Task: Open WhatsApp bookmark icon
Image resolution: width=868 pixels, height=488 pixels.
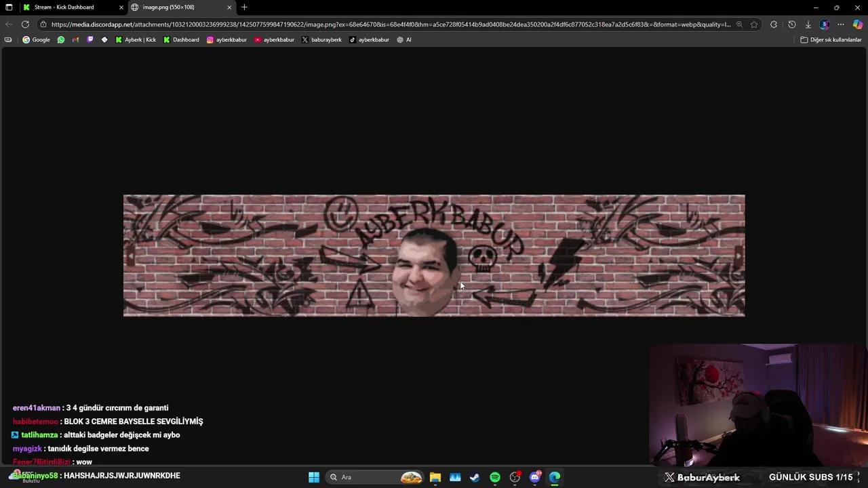Action: pos(61,40)
